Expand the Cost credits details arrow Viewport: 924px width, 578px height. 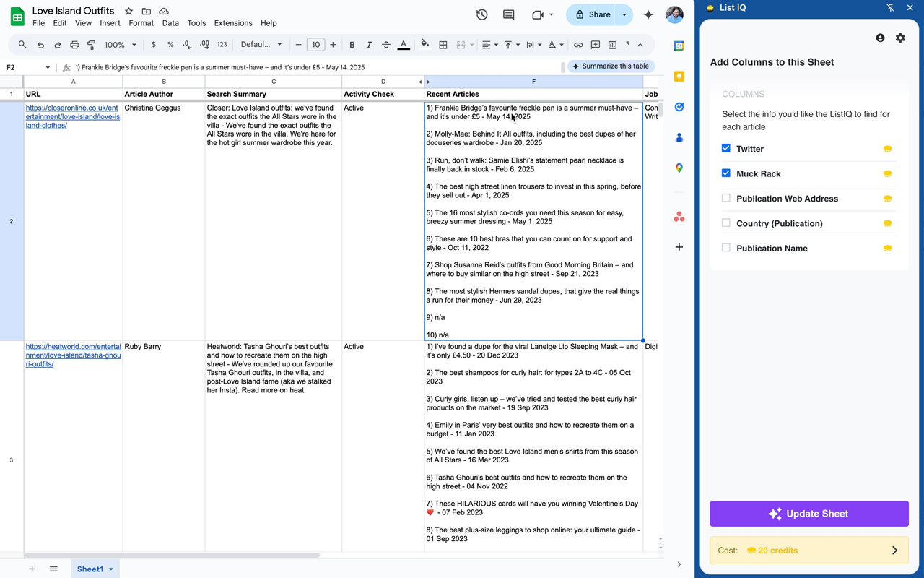tap(894, 551)
